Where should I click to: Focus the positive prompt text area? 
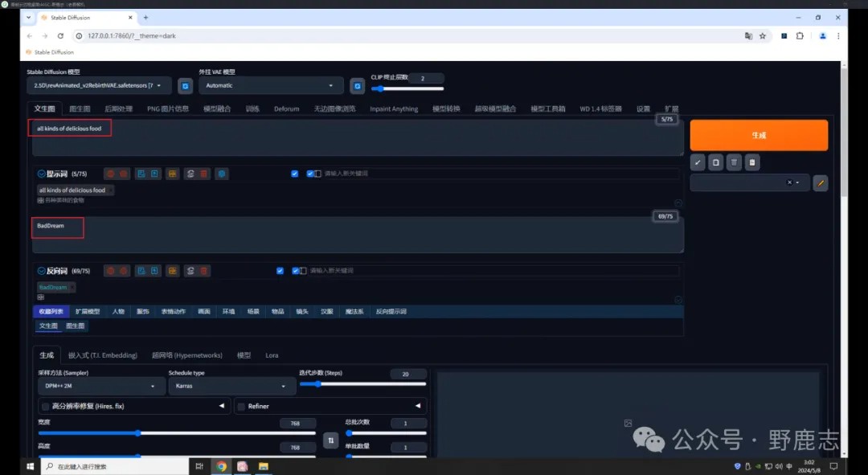(x=358, y=137)
